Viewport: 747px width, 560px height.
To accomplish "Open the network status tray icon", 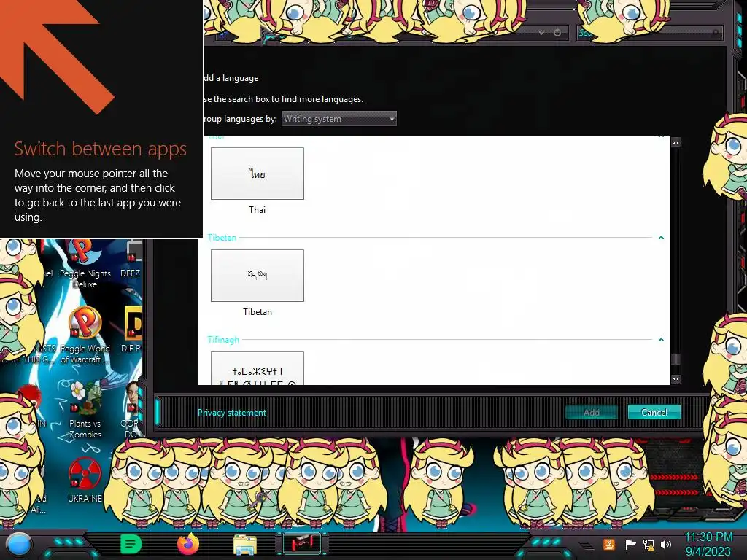I will (649, 544).
